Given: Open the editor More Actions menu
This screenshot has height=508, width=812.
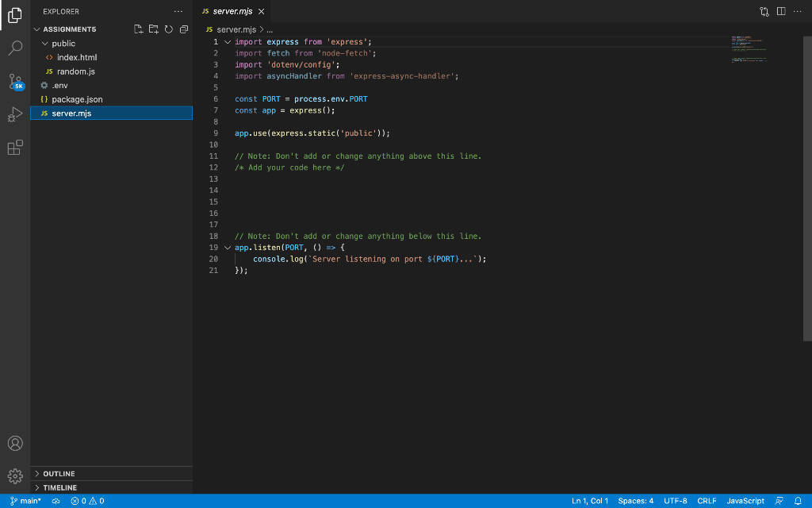Looking at the screenshot, I should coord(797,10).
